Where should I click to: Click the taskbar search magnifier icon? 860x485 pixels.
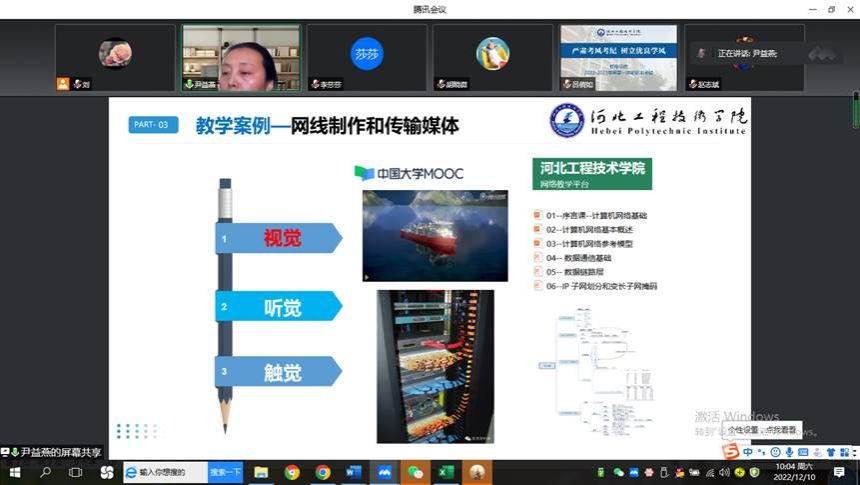(x=45, y=472)
